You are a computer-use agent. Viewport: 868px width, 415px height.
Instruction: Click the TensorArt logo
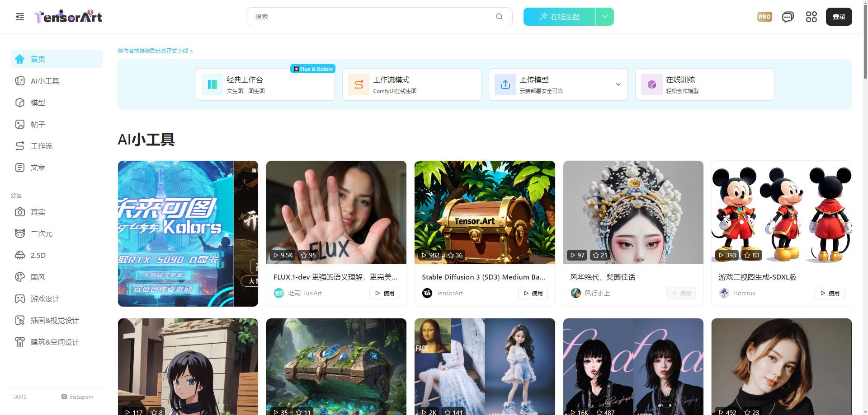point(68,17)
